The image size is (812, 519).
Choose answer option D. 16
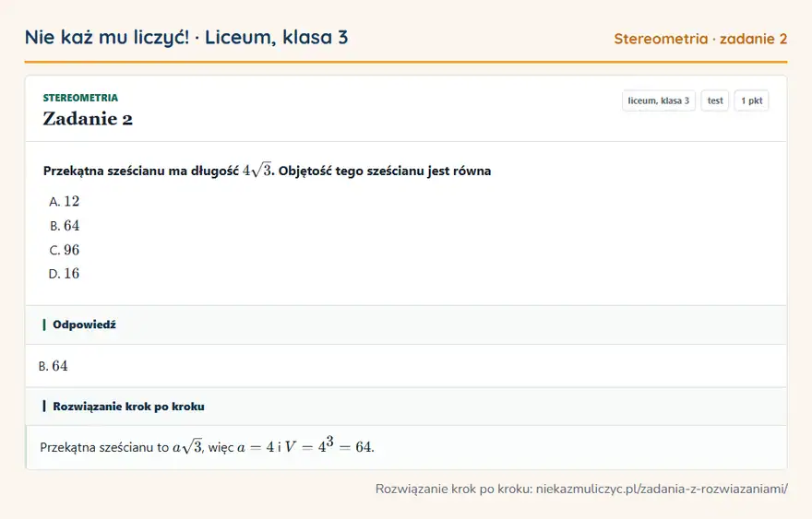(x=65, y=273)
